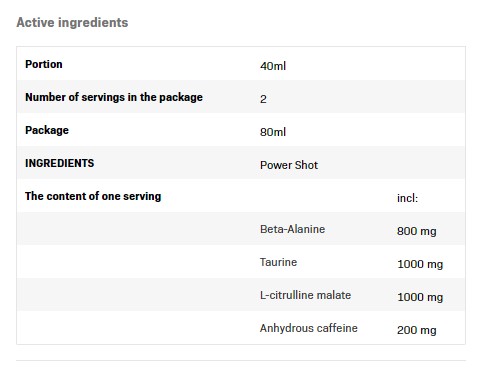Viewport: 483px width, 373px height.
Task: Click the 80ml package value
Action: (x=273, y=132)
